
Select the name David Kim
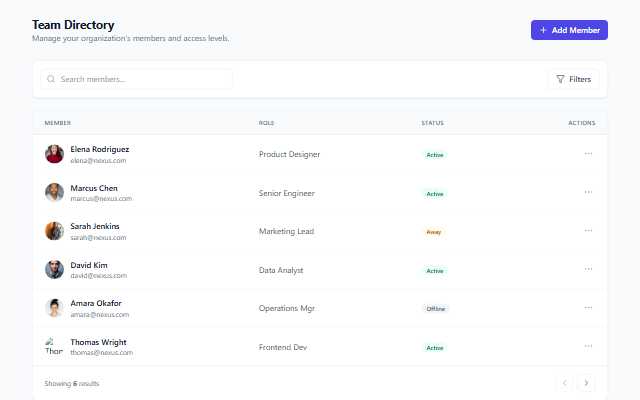click(x=89, y=265)
